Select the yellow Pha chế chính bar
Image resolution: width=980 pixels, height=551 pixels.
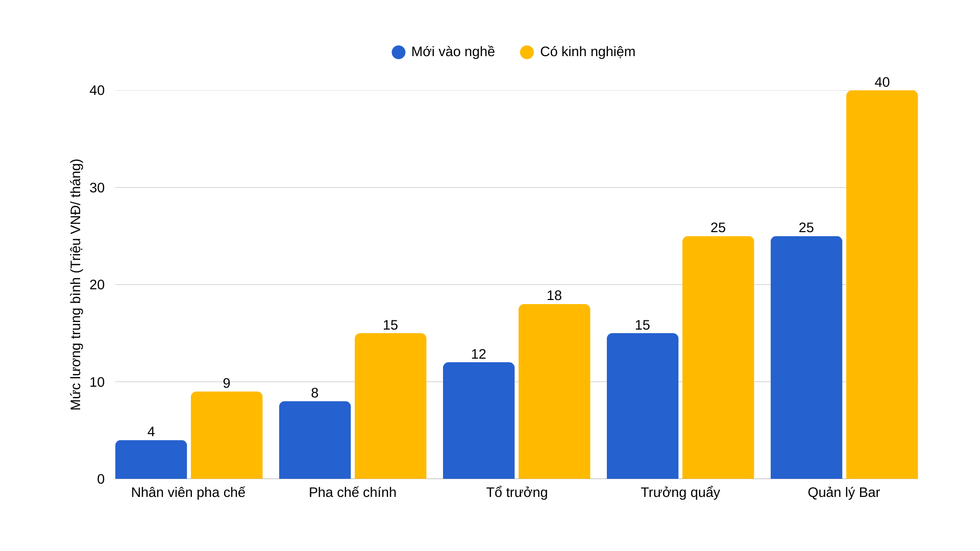(x=390, y=406)
